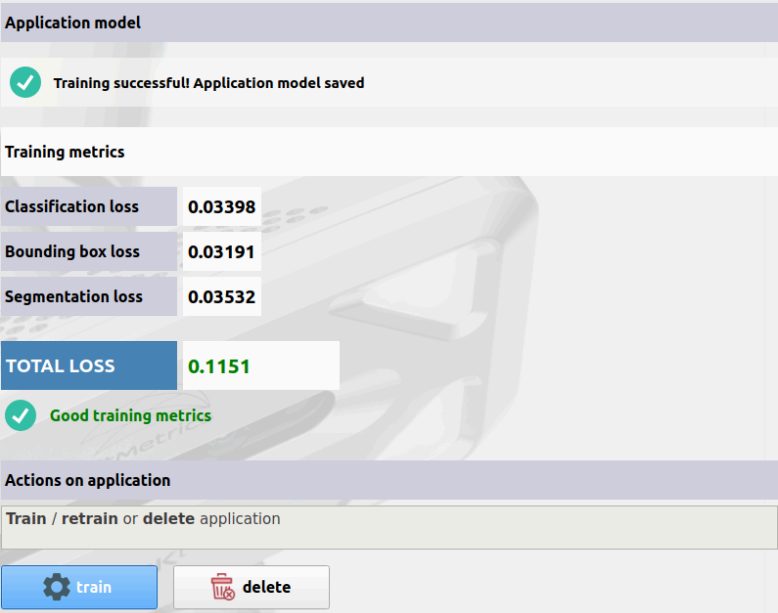Click the Segmentation loss label
778x613 pixels.
[89, 297]
